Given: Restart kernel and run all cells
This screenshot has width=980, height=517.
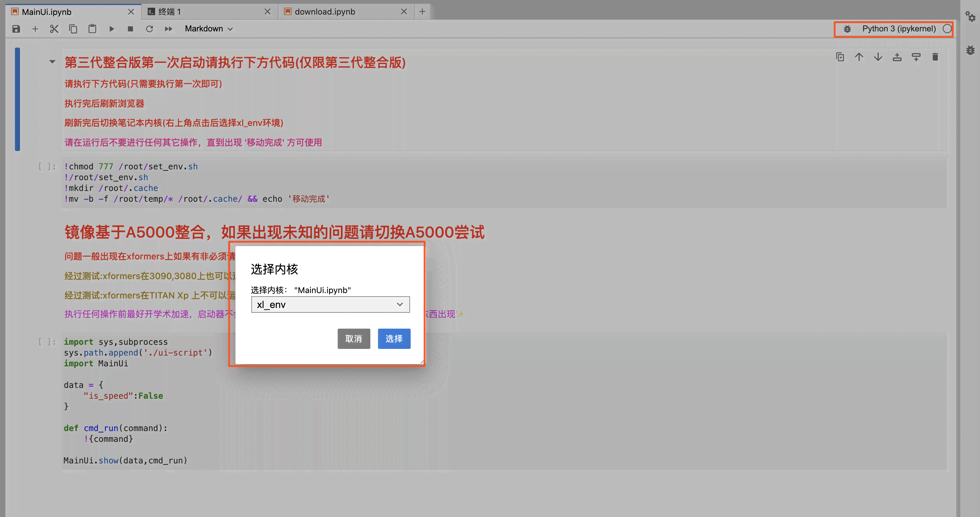Looking at the screenshot, I should pyautogui.click(x=169, y=29).
